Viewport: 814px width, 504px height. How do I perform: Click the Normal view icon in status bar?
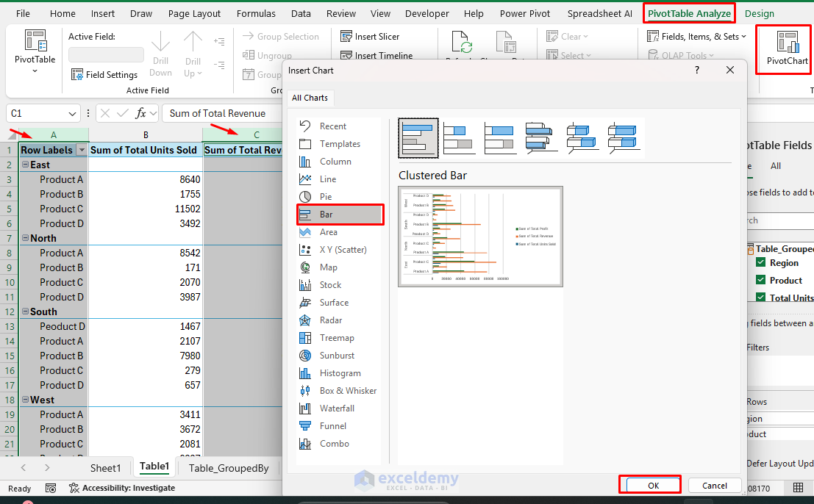(798, 487)
